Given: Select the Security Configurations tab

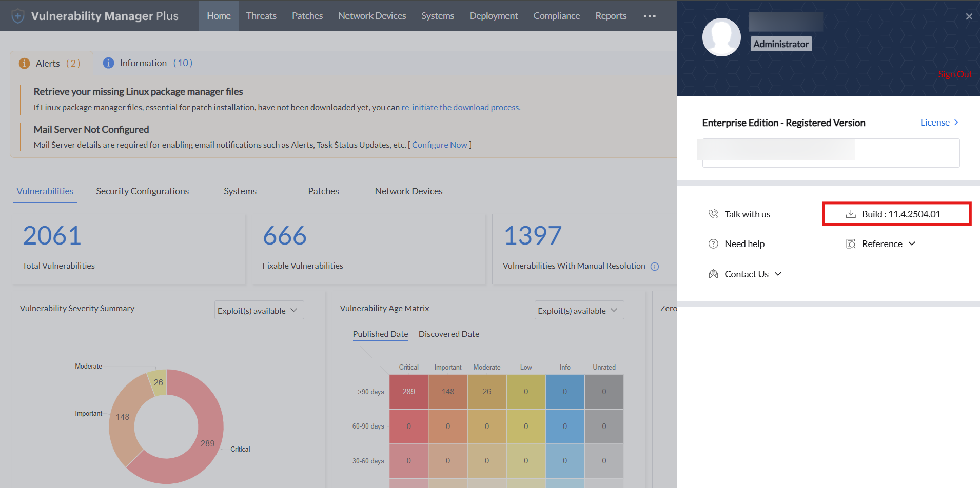Looking at the screenshot, I should [142, 191].
